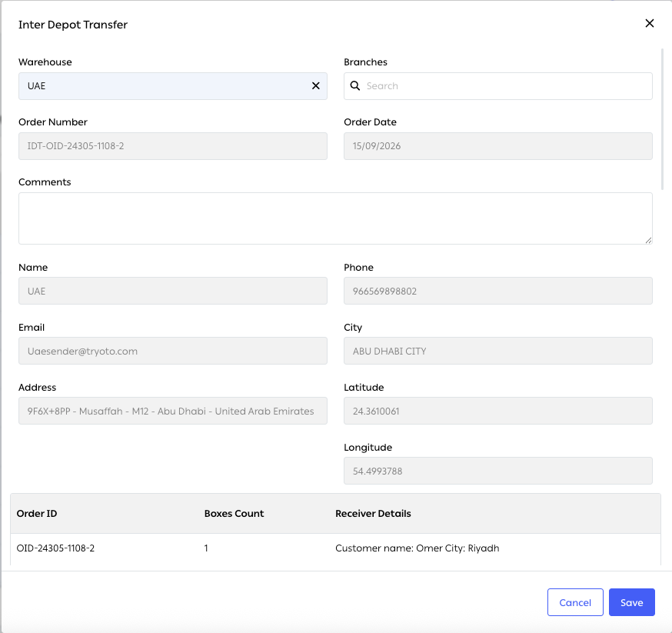
Task: Save the inter depot transfer
Action: click(x=632, y=602)
